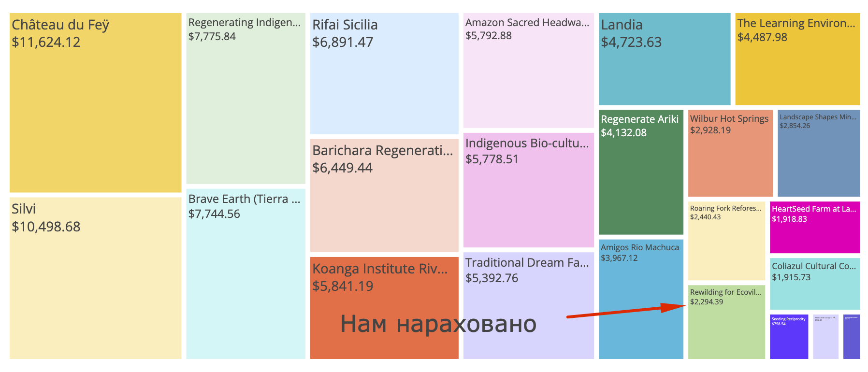
Task: Click the HeartSeed Farm magenta tile
Action: click(815, 227)
